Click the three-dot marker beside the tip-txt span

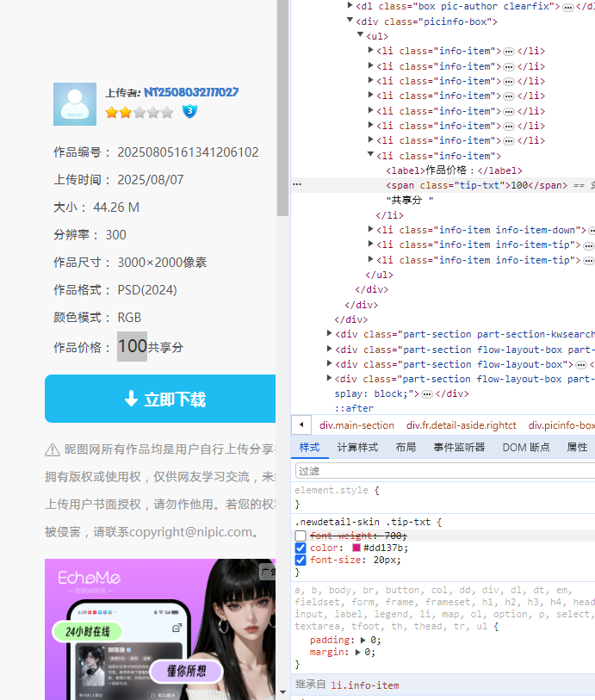(x=297, y=185)
